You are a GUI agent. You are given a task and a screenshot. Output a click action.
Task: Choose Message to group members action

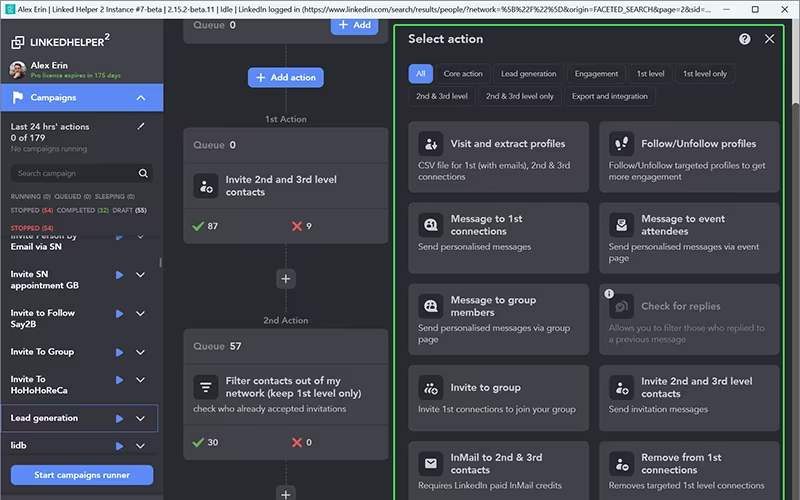pyautogui.click(x=498, y=319)
